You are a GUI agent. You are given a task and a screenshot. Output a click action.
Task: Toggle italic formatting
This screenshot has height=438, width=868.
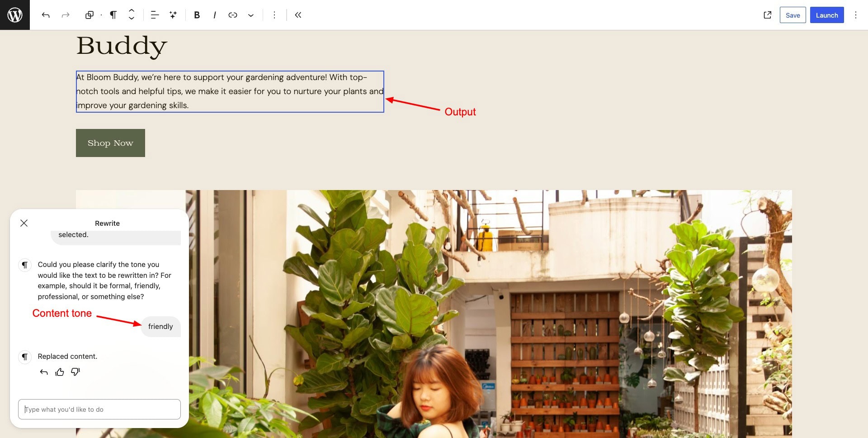(x=215, y=15)
